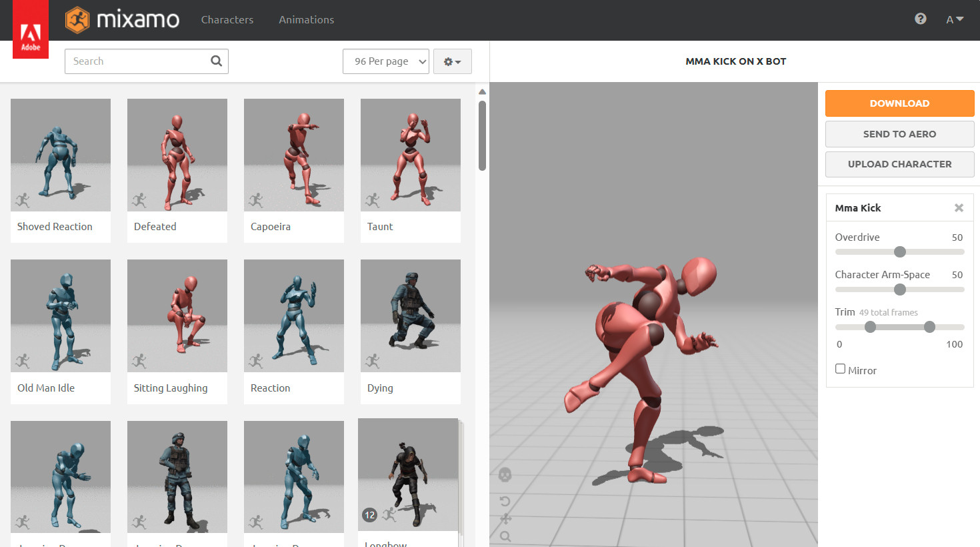The image size is (980, 547).
Task: Go to the Characters tab
Action: point(227,20)
